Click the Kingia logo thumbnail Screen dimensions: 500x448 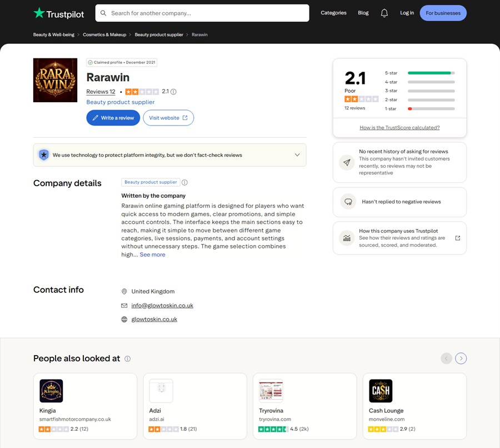click(51, 391)
